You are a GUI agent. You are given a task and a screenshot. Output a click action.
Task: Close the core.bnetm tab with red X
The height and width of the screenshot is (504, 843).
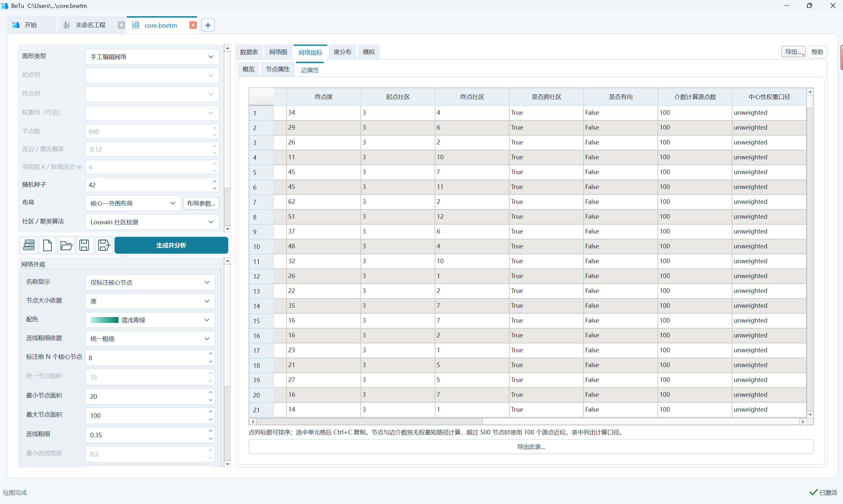193,25
